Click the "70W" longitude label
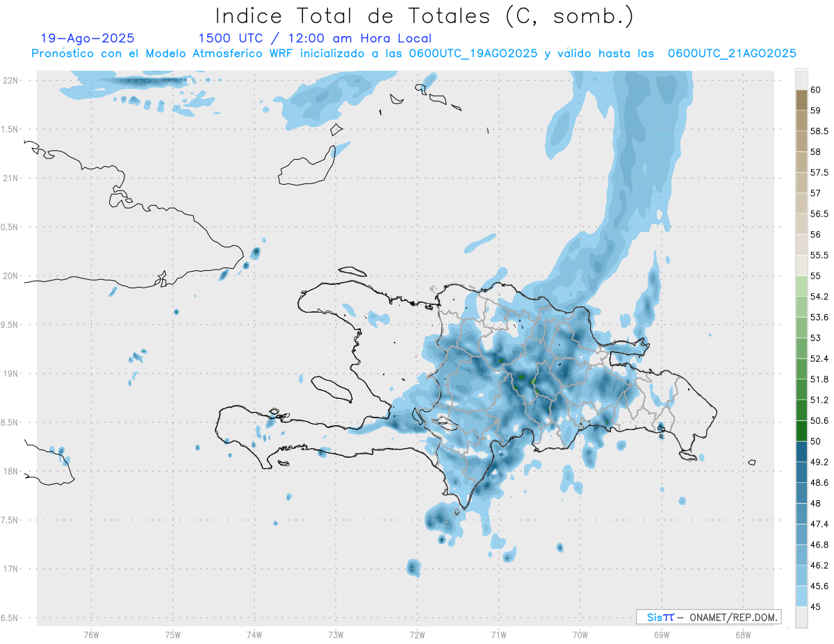834x644 pixels. click(580, 634)
